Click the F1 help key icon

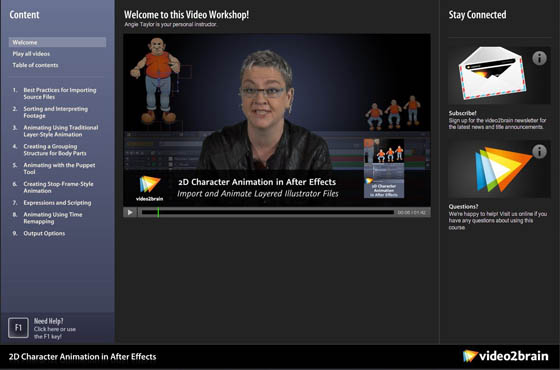(x=18, y=328)
